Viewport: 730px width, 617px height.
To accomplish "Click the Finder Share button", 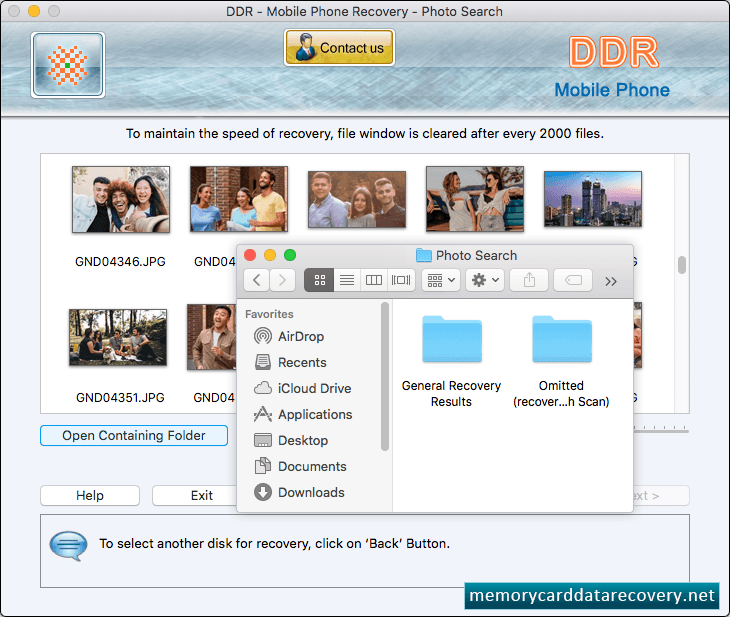I will click(529, 280).
